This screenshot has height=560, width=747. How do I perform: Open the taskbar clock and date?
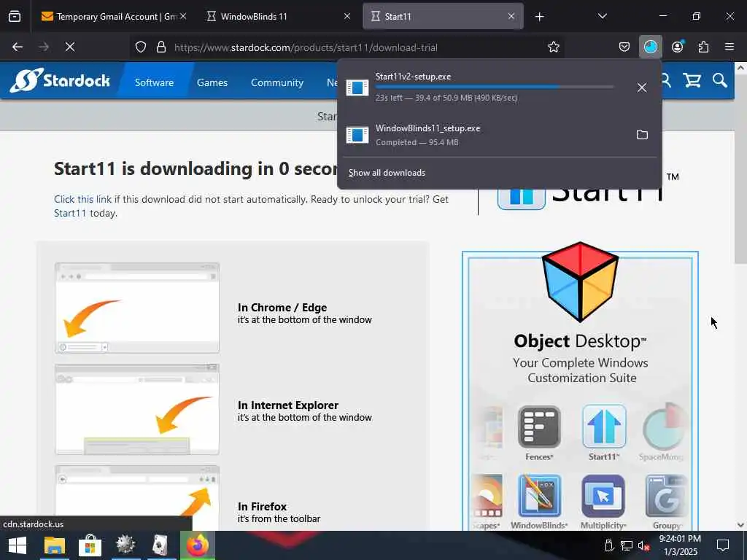coord(681,545)
